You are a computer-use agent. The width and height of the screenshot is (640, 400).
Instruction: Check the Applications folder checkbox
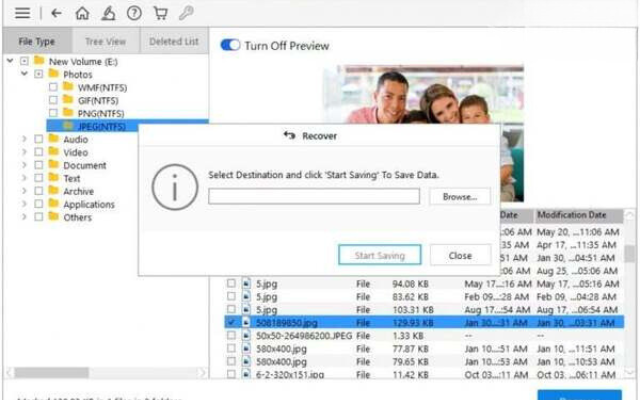point(38,204)
